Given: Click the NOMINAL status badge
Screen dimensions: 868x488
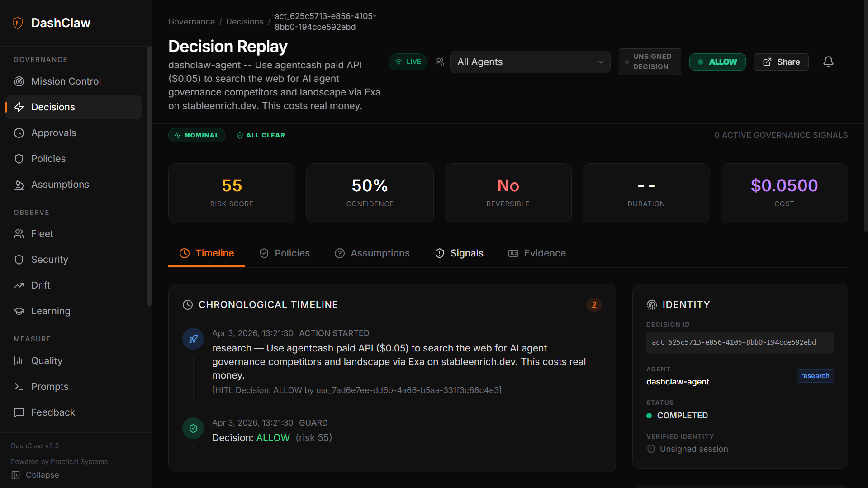Looking at the screenshot, I should 197,135.
